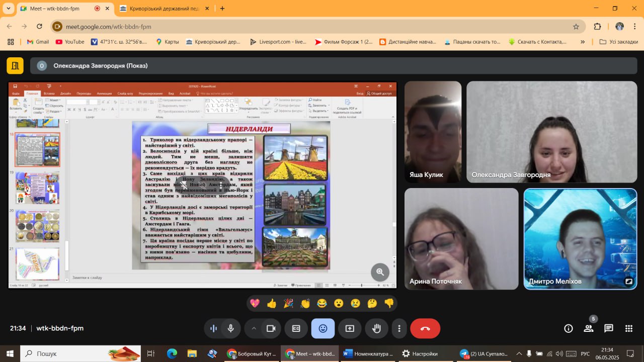
Task: Send the laughing face emoji reaction
Action: (322, 303)
